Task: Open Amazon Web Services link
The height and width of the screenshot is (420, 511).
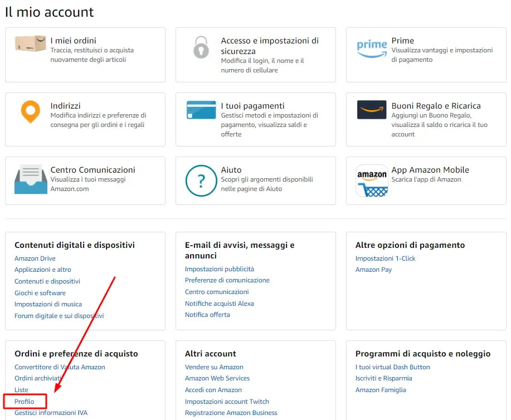Action: coord(217,378)
